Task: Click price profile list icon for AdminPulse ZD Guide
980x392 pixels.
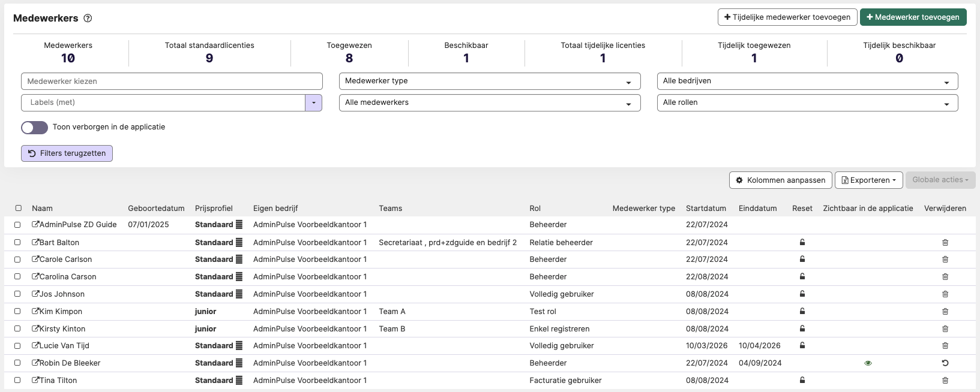Action: [239, 224]
